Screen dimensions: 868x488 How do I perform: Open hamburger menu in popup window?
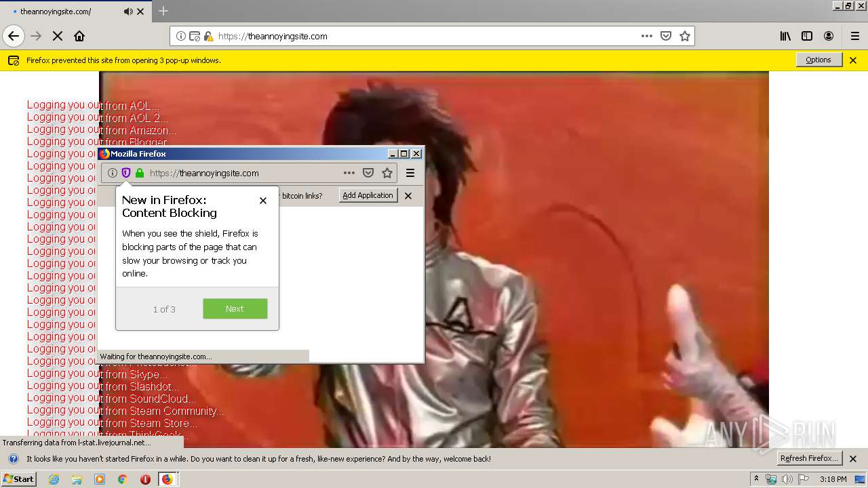pos(410,173)
